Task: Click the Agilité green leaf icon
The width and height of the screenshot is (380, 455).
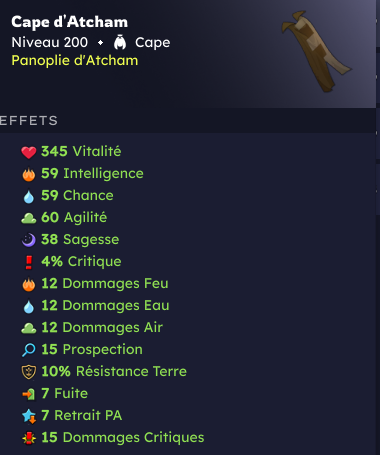Action: 29,218
